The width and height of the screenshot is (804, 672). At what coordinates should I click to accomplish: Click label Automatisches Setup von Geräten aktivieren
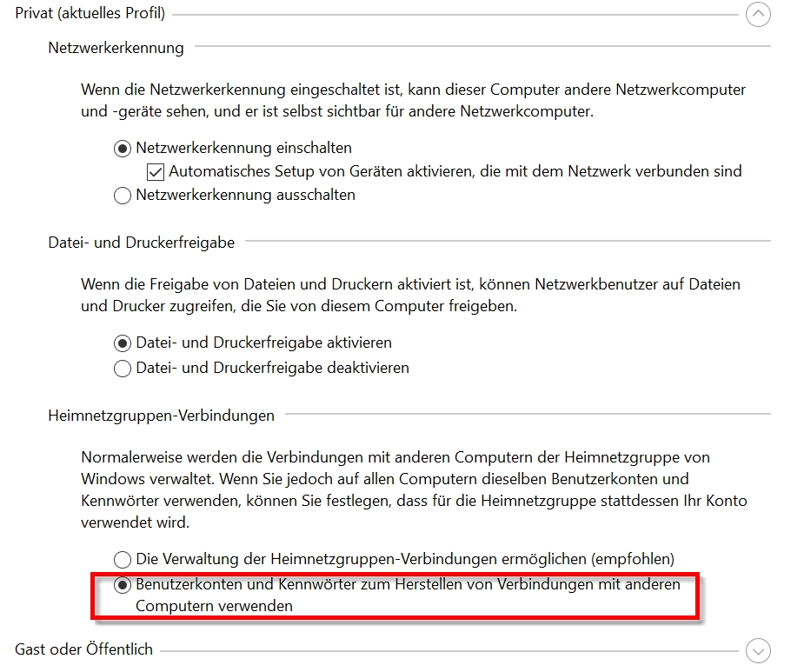tap(455, 171)
